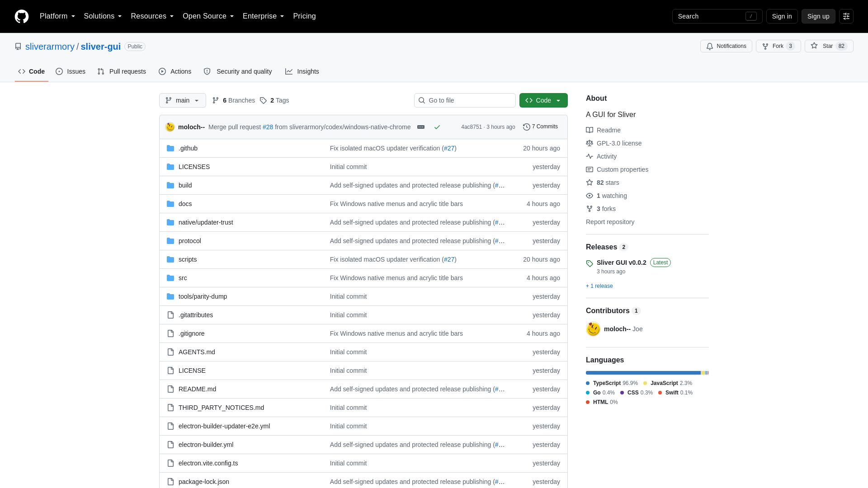Click the GPL-3.0 license scales icon

pyautogui.click(x=590, y=143)
